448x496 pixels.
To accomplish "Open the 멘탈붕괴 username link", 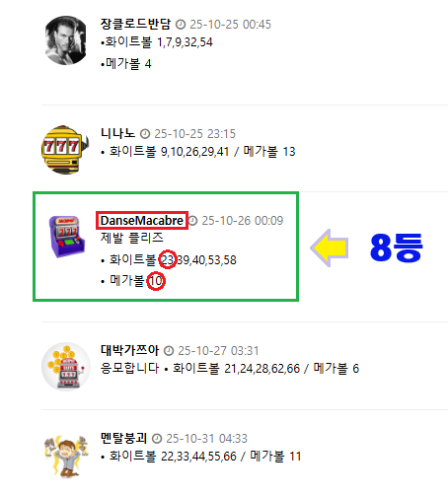I will tap(123, 438).
